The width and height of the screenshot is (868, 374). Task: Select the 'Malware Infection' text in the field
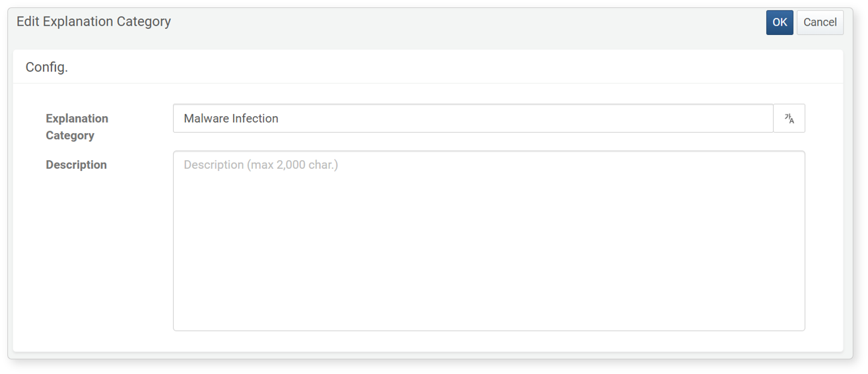click(x=231, y=119)
